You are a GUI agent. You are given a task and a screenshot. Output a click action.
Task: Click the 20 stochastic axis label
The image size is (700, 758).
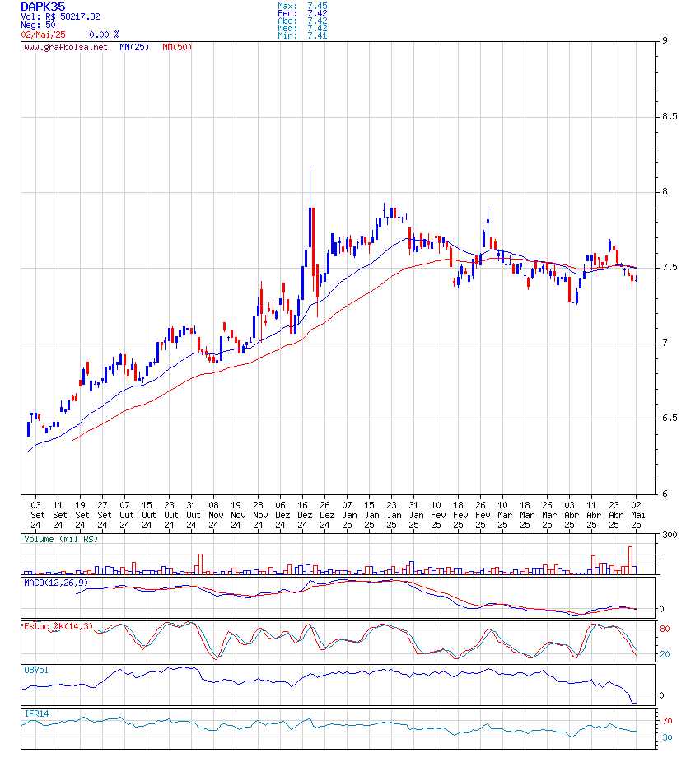click(x=665, y=654)
